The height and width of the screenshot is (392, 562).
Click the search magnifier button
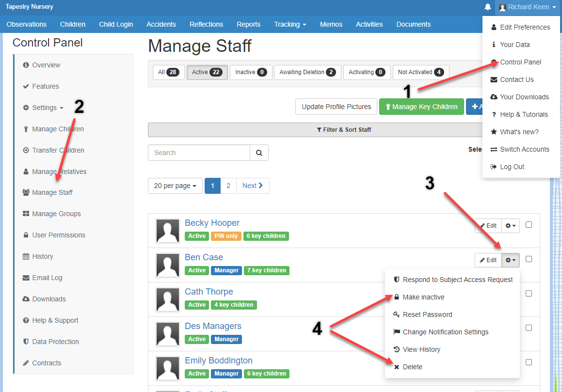point(259,153)
